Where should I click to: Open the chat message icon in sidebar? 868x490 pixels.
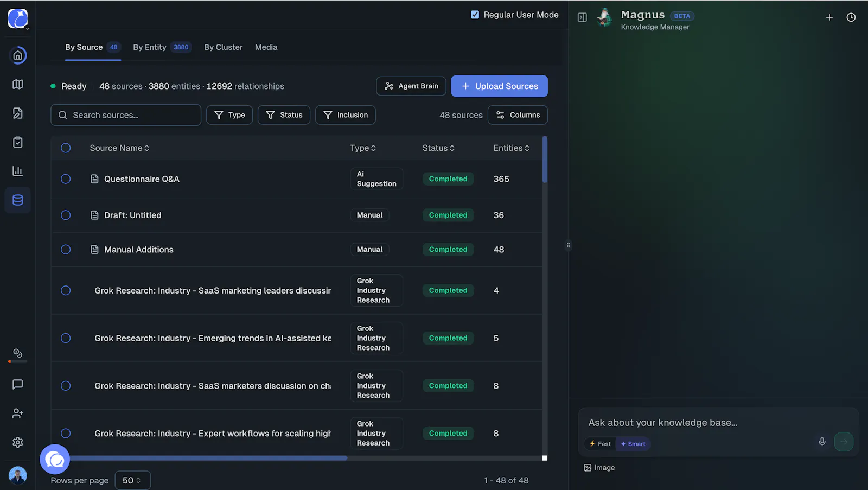[x=18, y=384]
